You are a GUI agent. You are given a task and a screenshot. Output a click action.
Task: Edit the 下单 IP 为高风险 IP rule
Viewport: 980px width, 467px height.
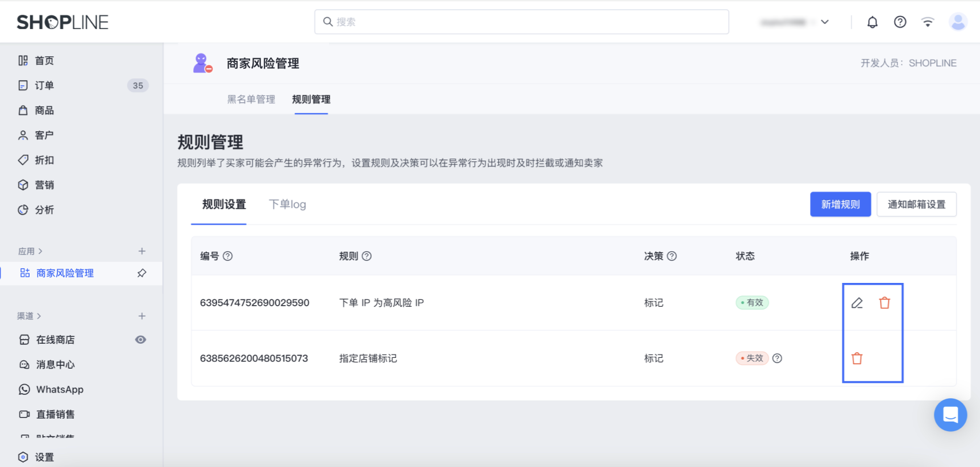pos(857,303)
